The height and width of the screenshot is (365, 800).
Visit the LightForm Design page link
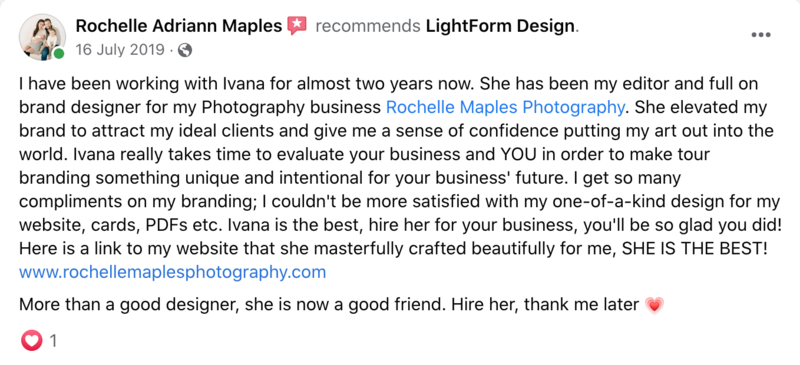(501, 26)
